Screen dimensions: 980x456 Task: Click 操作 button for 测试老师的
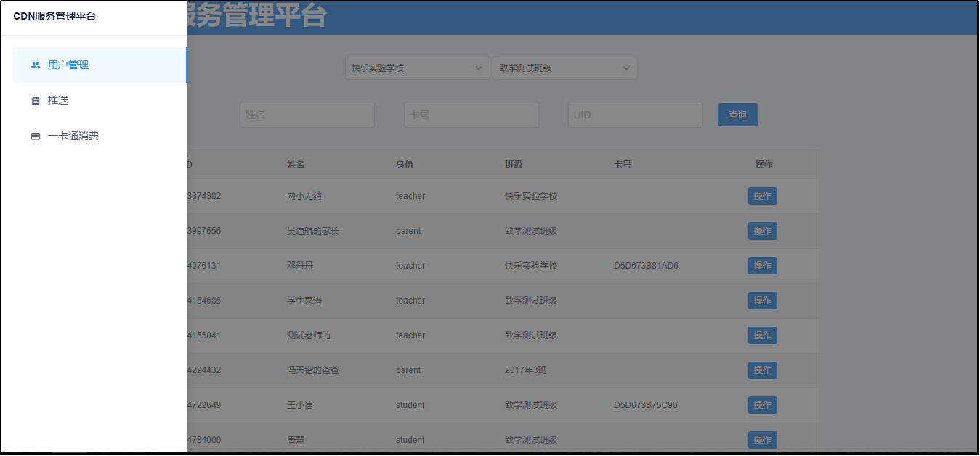762,335
